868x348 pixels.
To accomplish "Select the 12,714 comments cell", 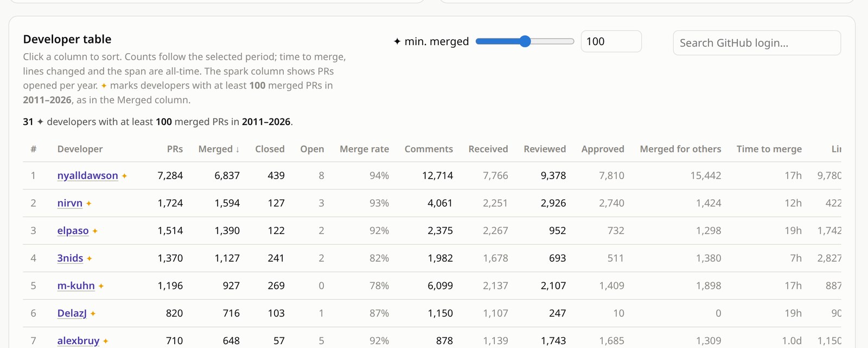I will click(437, 175).
